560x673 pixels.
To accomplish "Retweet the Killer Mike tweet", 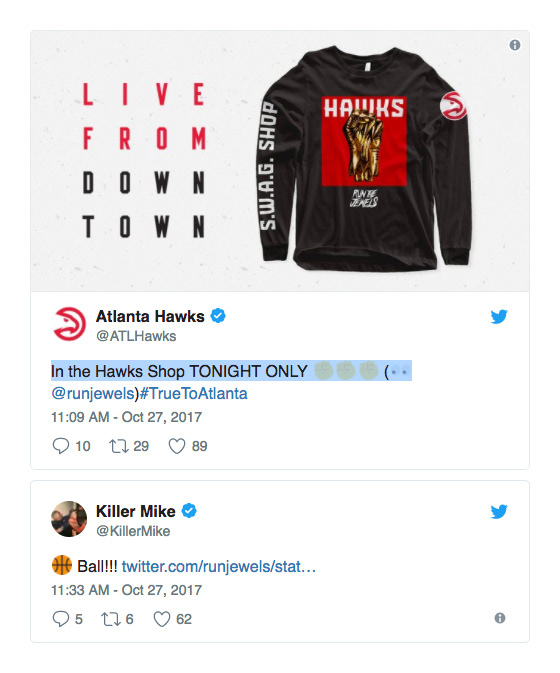I will point(111,619).
